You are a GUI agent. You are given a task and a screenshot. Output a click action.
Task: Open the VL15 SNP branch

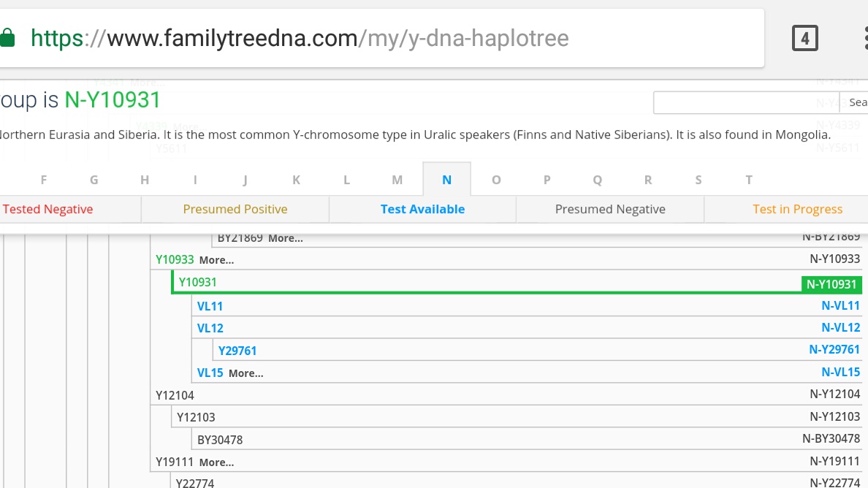pyautogui.click(x=210, y=373)
